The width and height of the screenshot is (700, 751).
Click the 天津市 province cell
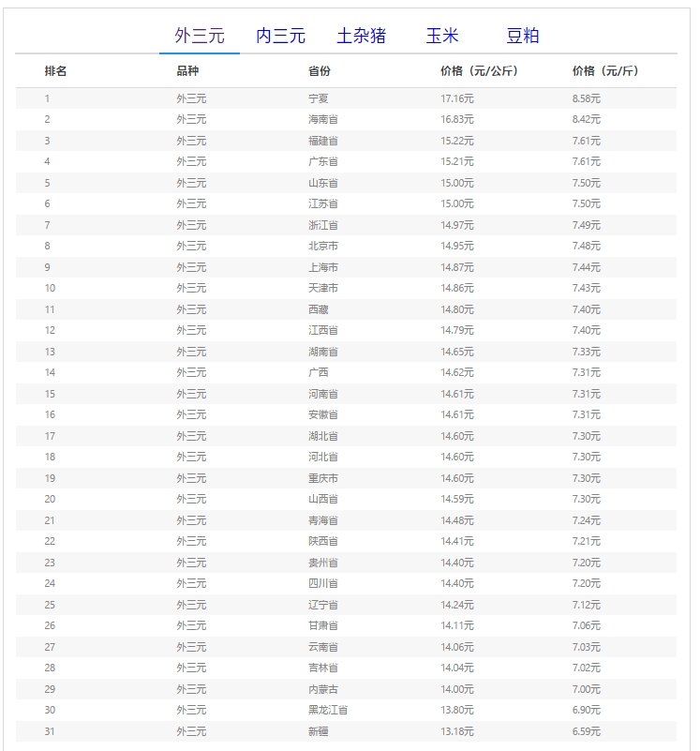(323, 288)
